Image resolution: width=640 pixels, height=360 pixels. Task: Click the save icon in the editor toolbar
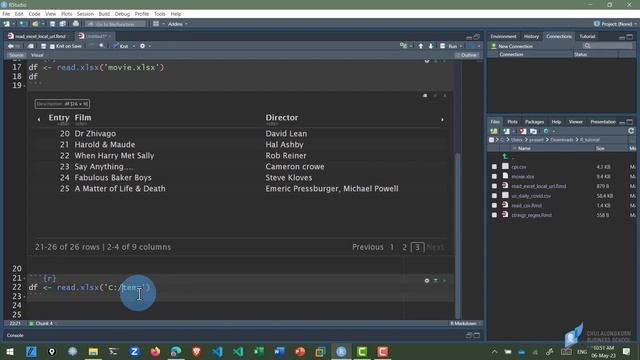point(43,46)
